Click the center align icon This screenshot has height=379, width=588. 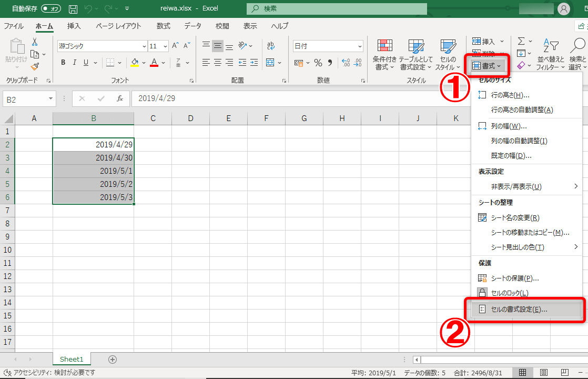coord(218,63)
